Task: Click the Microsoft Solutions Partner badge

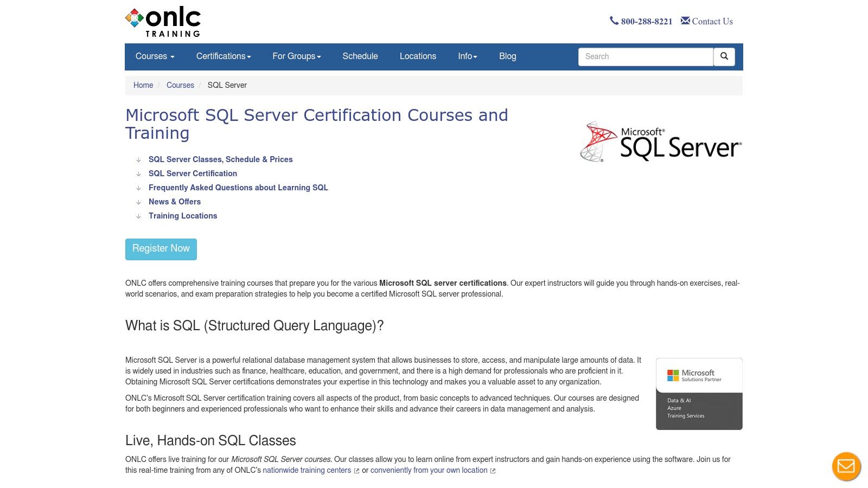Action: pos(699,394)
